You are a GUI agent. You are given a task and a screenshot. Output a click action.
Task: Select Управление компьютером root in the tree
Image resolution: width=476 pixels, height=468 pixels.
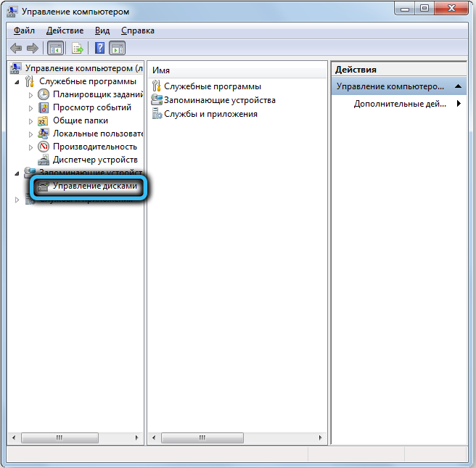tap(84, 68)
